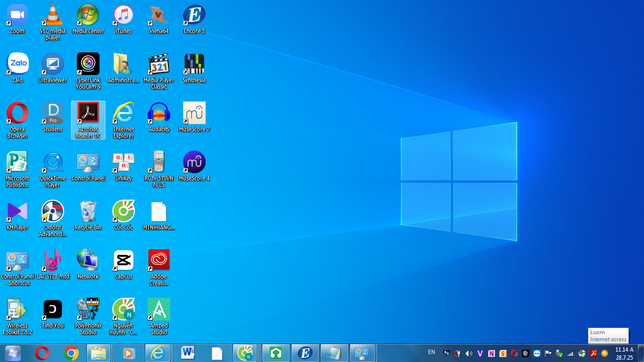Image resolution: width=644 pixels, height=362 pixels.
Task: Launch Cốc Cốc browser
Action: (x=123, y=210)
